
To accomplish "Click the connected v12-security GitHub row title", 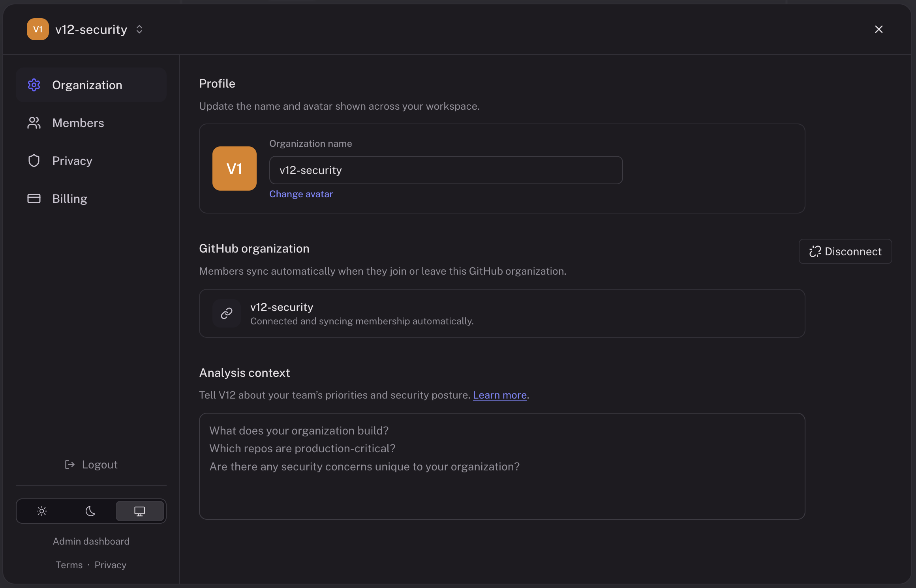I will click(282, 307).
